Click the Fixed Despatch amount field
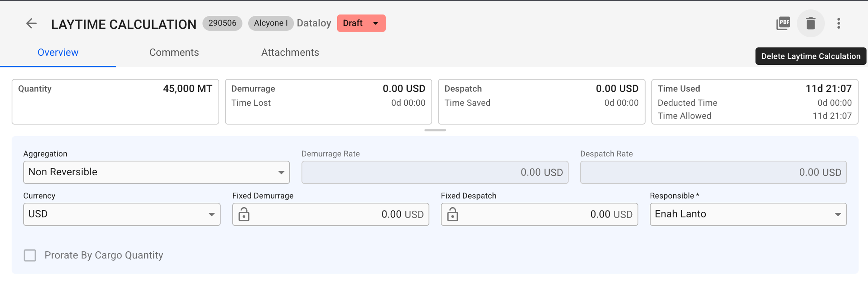The image size is (868, 281). 546,214
